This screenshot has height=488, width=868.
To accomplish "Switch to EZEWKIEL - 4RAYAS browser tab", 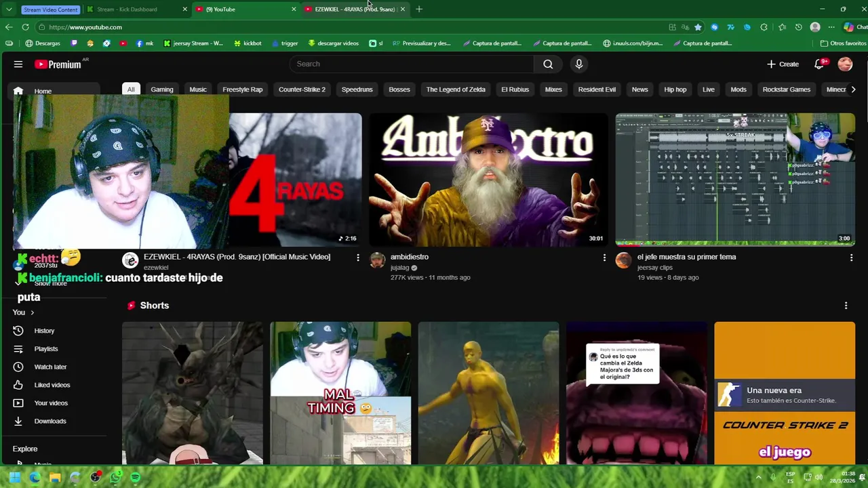I will tap(354, 9).
